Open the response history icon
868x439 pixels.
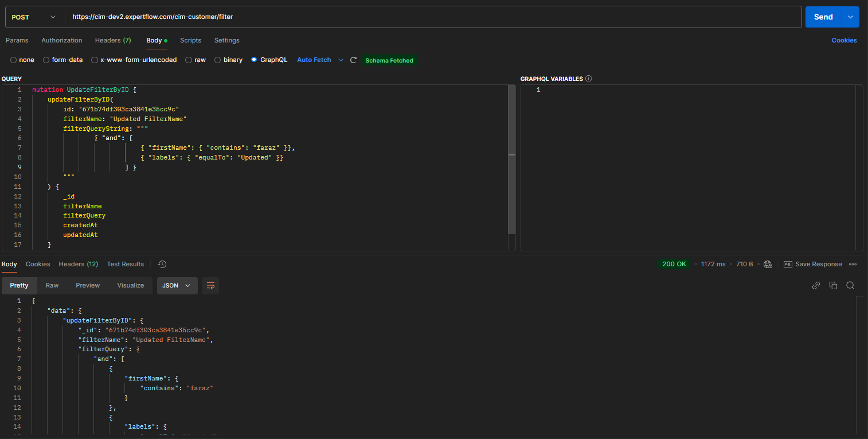tap(162, 264)
